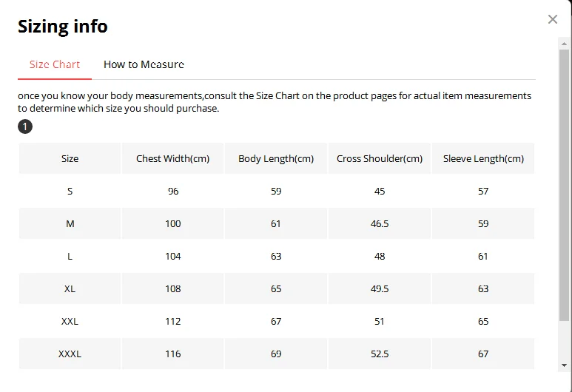Screen dimensions: 572x392
Task: Select the XXL size row label
Action: (70, 321)
